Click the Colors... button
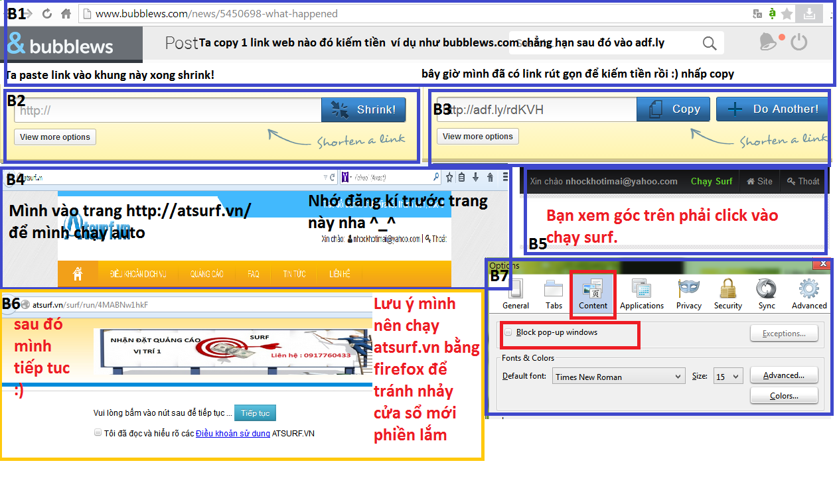 point(784,396)
